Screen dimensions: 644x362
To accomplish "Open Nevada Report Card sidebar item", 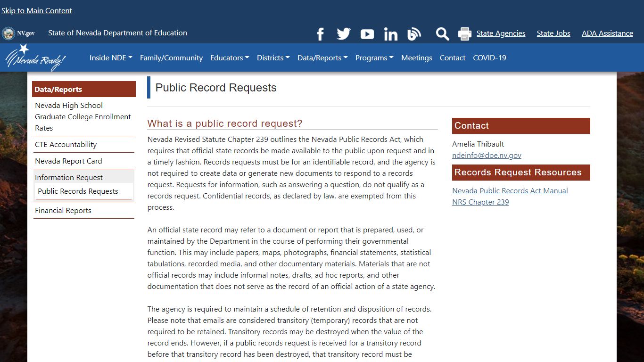I will (x=83, y=161).
